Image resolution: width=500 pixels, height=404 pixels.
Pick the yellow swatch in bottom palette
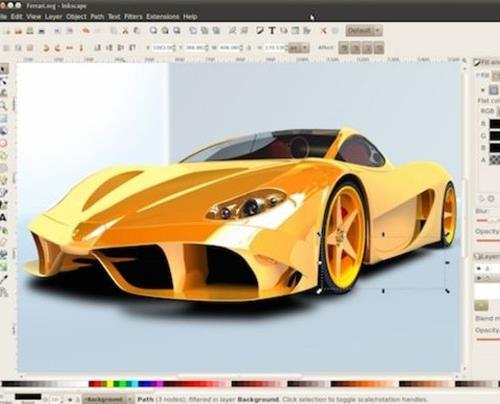point(110,384)
